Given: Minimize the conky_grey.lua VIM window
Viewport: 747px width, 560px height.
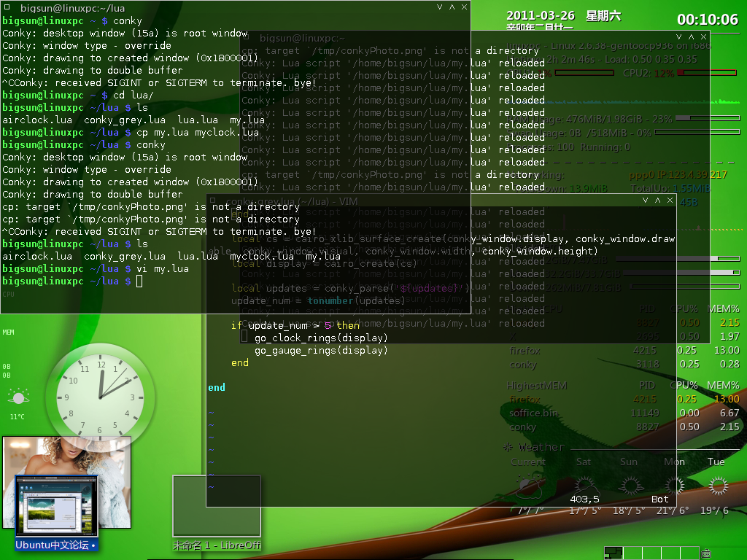Looking at the screenshot, I should coord(646,201).
